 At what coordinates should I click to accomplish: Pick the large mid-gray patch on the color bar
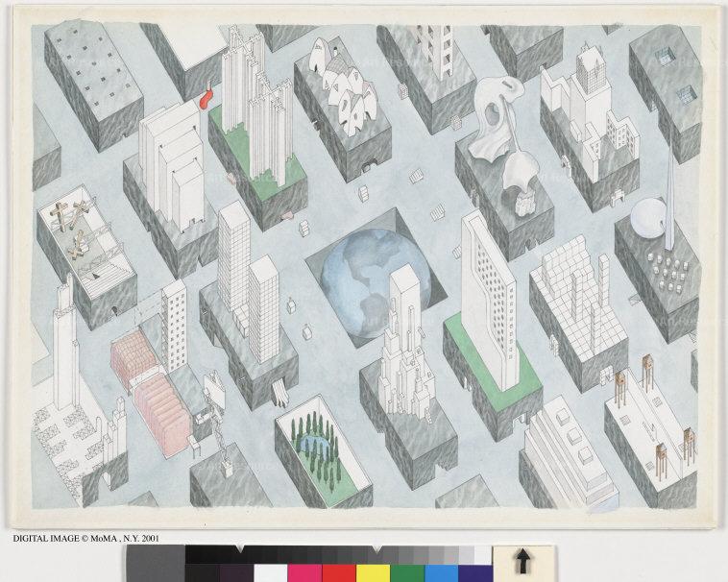[156, 564]
